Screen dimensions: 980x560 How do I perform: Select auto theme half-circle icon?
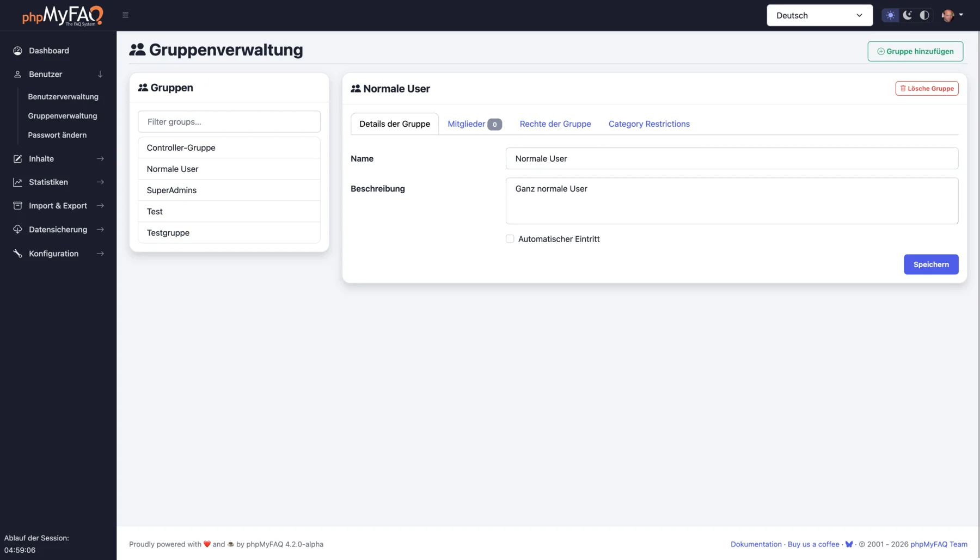(924, 15)
